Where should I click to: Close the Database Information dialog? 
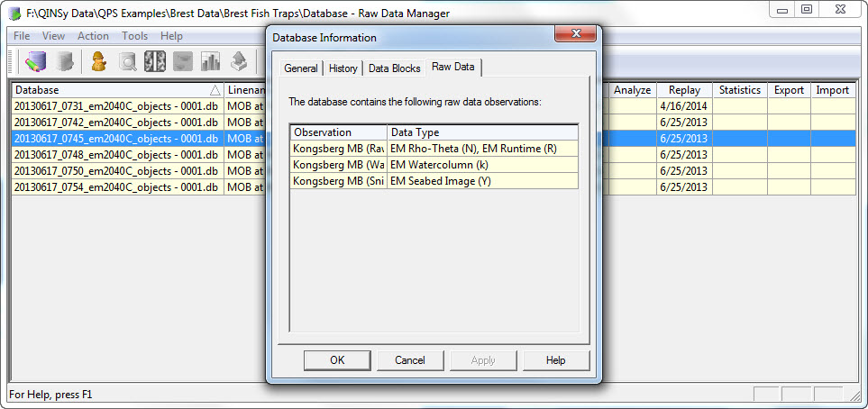click(576, 33)
